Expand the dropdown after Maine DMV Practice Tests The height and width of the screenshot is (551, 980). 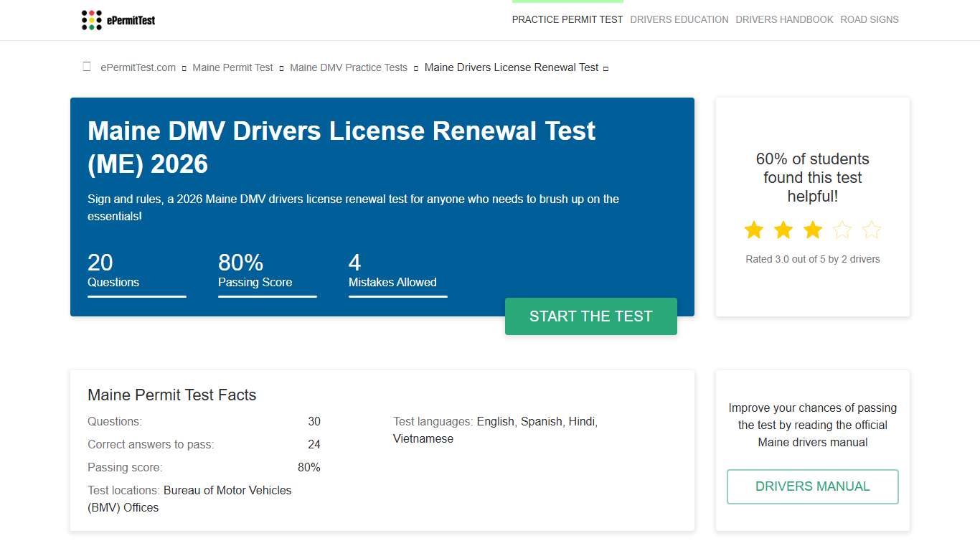(415, 67)
